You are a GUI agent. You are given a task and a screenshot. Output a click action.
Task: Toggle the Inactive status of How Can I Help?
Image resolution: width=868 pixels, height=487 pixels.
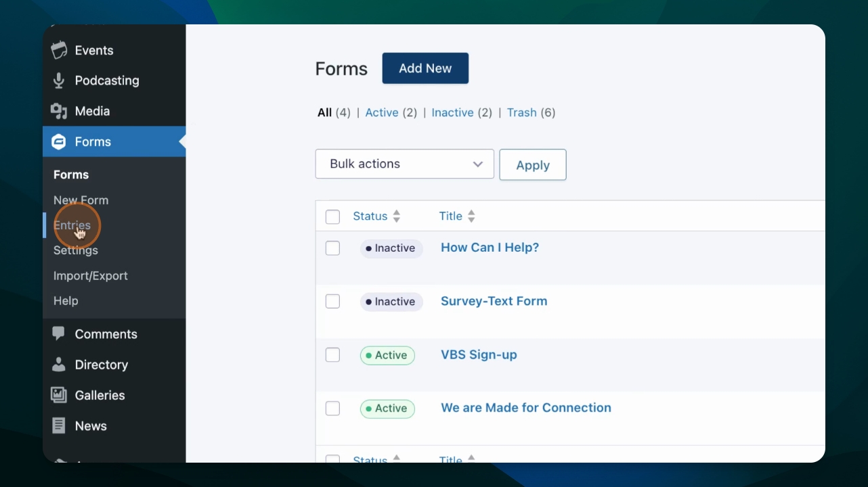coord(391,248)
